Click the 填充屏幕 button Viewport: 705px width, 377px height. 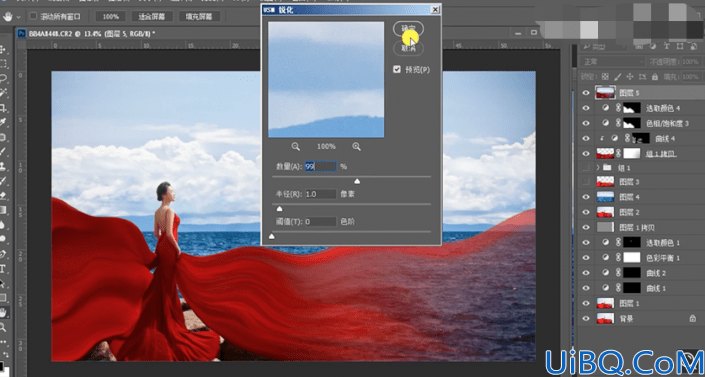(199, 17)
